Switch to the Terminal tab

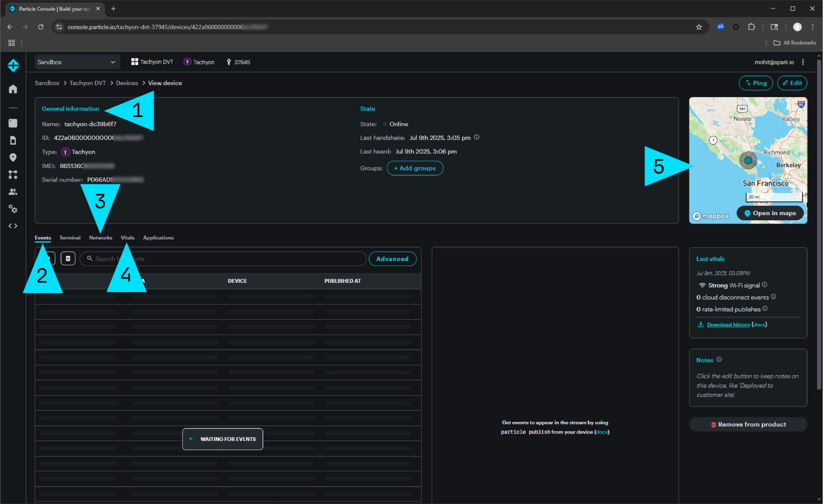coord(70,238)
